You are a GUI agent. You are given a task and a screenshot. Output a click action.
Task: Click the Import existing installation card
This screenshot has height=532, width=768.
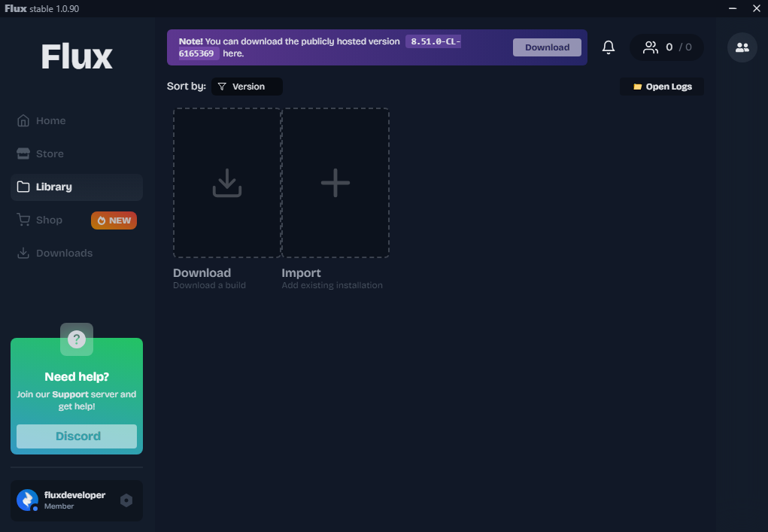coord(335,183)
